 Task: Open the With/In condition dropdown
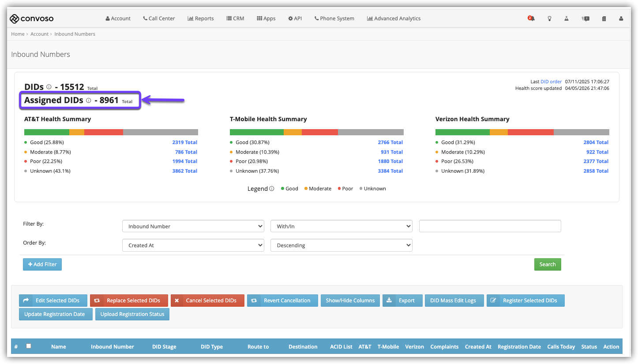point(342,226)
